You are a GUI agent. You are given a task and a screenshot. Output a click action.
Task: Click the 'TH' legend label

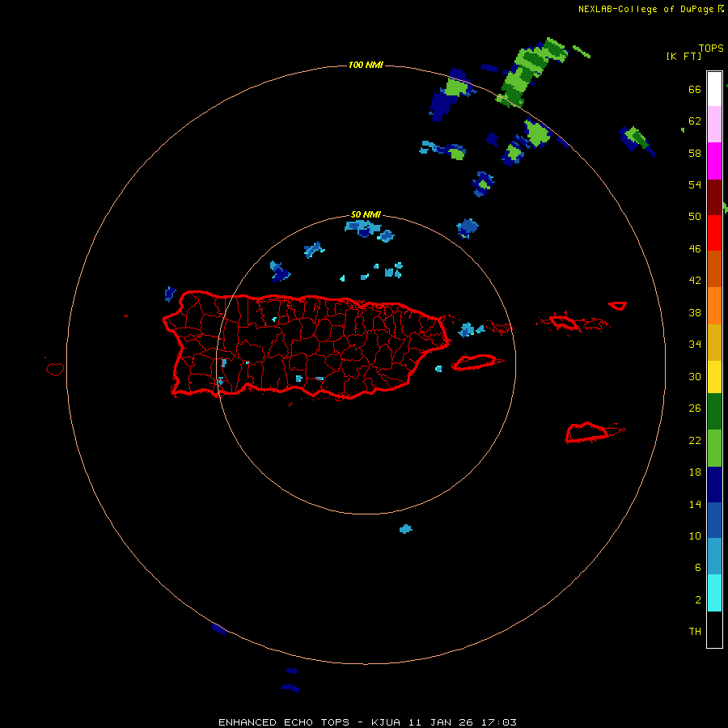point(695,631)
